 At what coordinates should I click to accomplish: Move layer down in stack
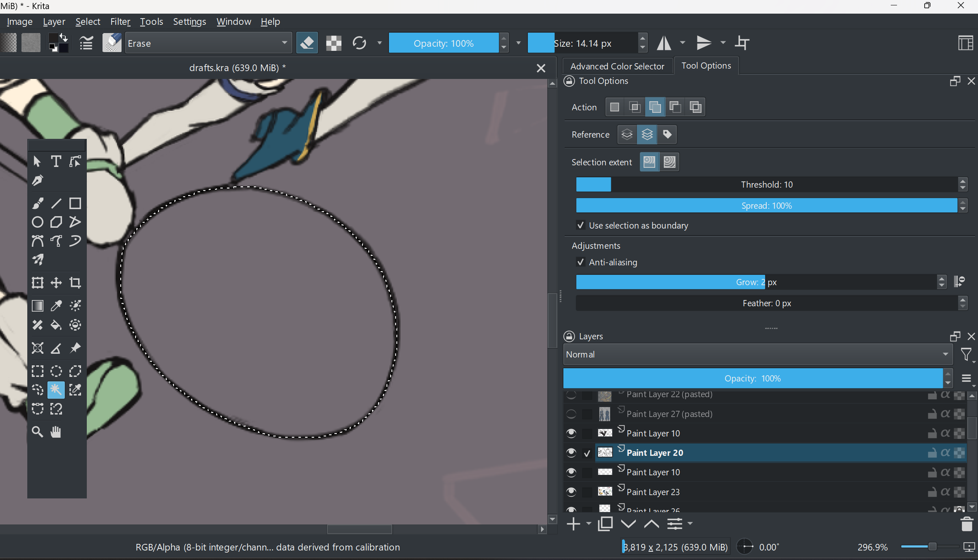coord(628,524)
